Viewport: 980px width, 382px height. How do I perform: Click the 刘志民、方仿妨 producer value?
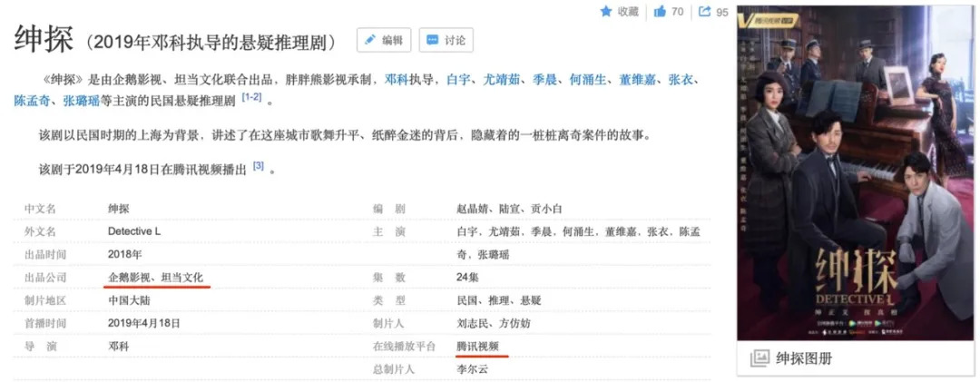point(494,323)
